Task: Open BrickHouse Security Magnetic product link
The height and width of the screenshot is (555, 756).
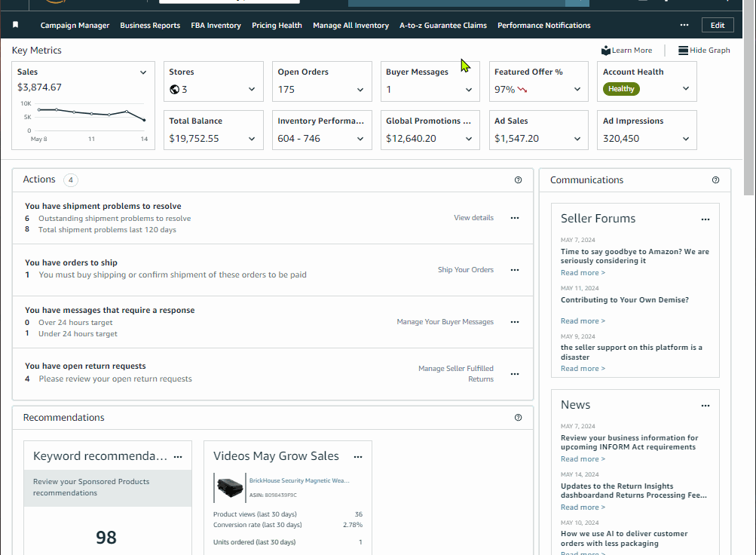Action: [299, 481]
